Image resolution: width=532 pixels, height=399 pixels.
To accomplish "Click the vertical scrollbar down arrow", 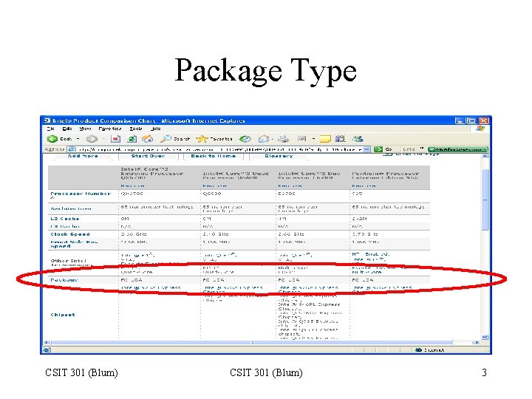I will tap(485, 337).
